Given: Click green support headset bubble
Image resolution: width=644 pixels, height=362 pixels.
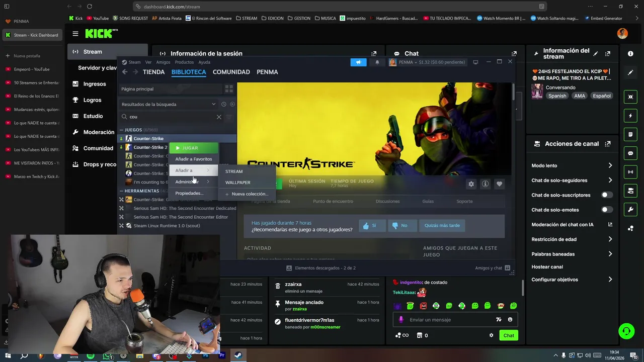Looking at the screenshot, I should [626, 331].
